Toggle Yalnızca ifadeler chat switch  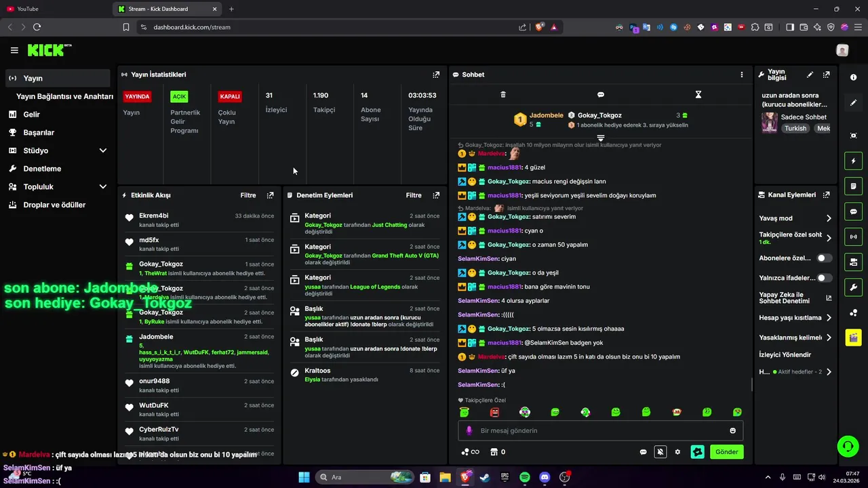[x=824, y=278]
